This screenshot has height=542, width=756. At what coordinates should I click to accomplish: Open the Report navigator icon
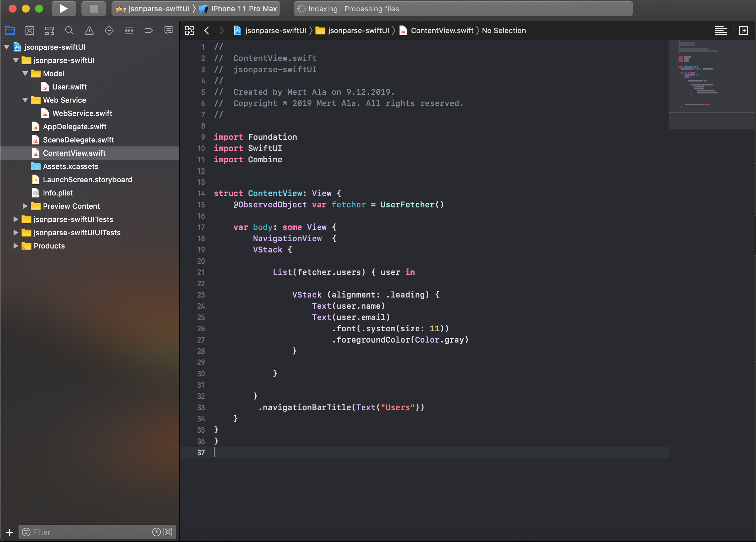(169, 31)
